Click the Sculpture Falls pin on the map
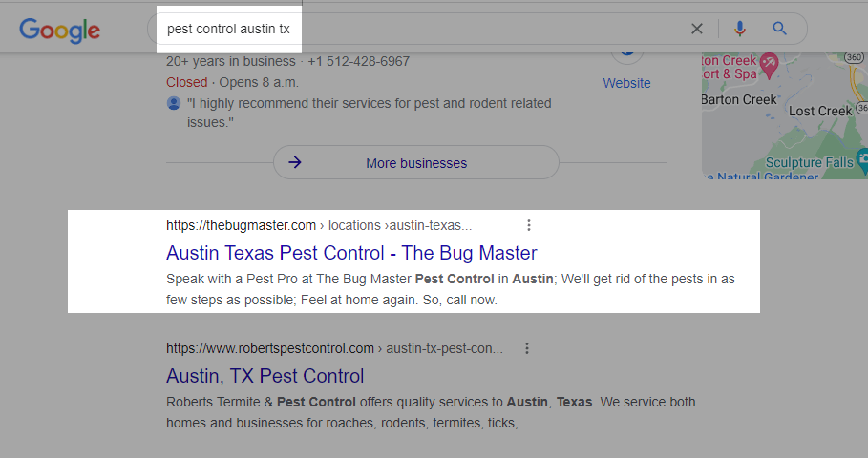868x458 pixels. click(x=862, y=158)
